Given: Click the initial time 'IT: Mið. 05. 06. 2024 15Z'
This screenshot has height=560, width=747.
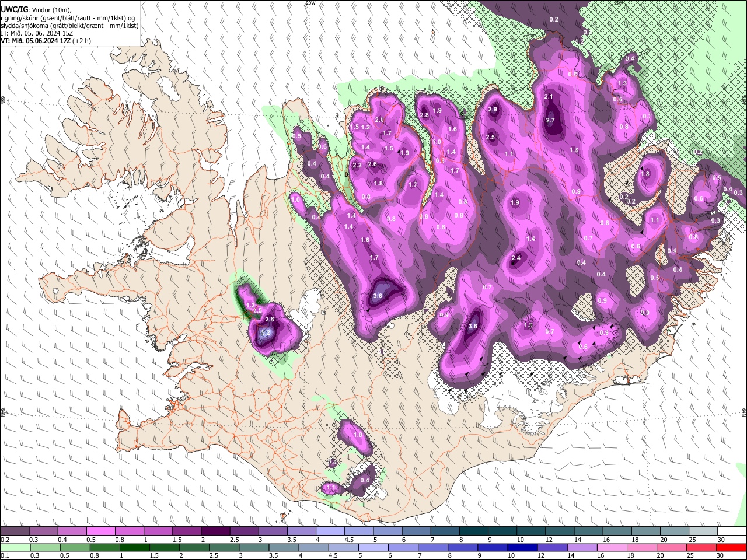Looking at the screenshot, I should (37, 33).
